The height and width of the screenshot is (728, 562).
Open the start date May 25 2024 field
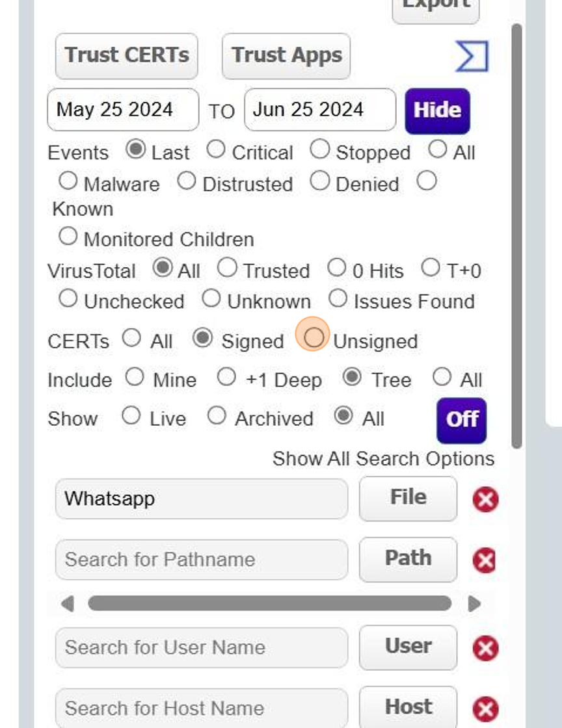click(x=123, y=110)
